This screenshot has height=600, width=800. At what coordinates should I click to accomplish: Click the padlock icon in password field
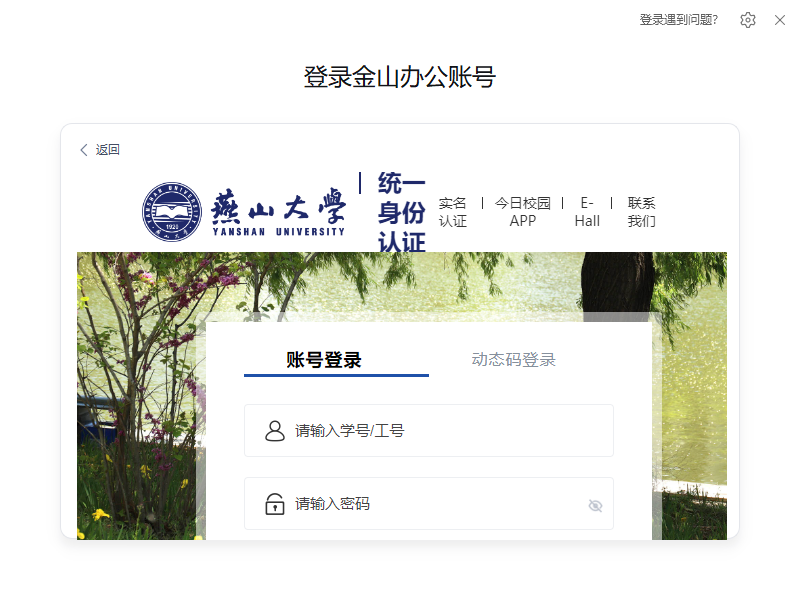[x=274, y=504]
